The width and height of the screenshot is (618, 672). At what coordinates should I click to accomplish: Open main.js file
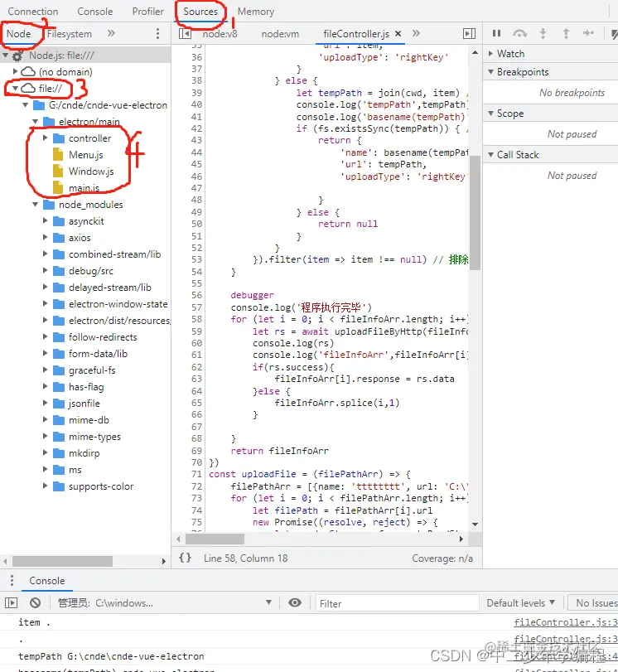(x=84, y=188)
